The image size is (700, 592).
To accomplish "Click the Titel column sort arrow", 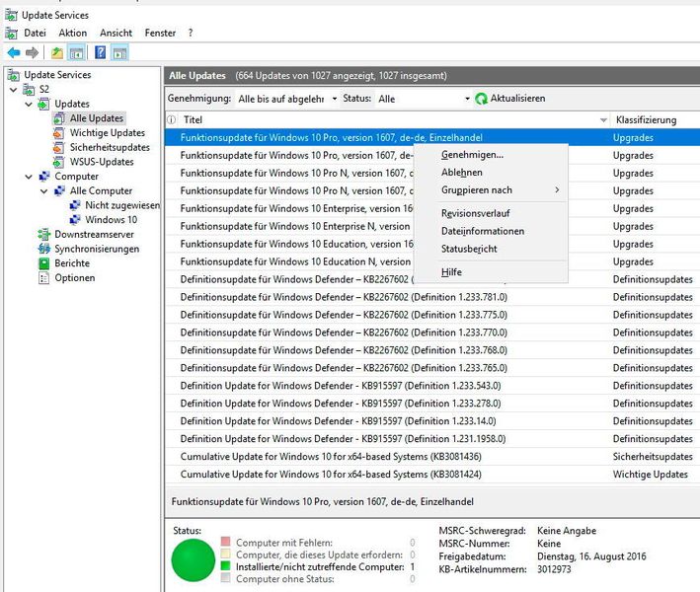I will coord(603,120).
